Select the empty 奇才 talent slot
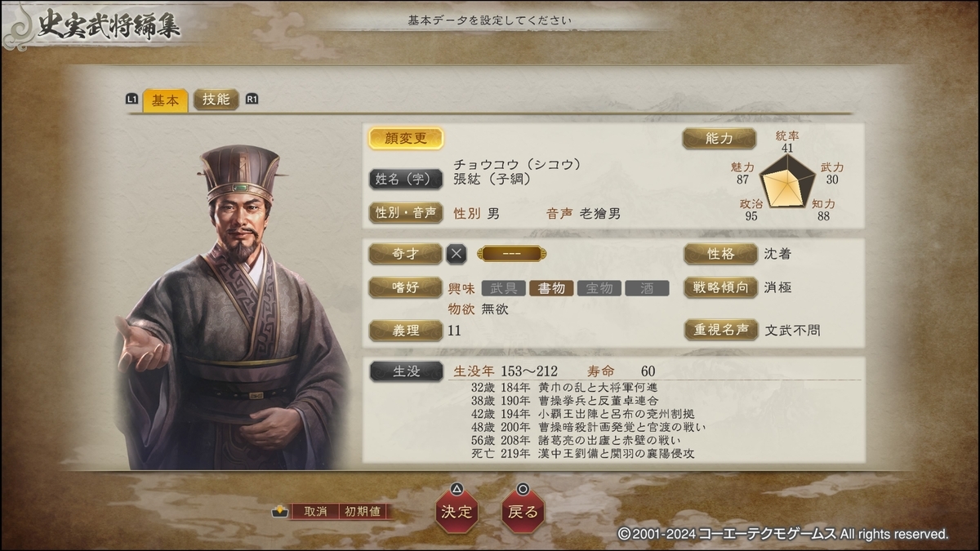The height and width of the screenshot is (551, 980). [x=512, y=254]
